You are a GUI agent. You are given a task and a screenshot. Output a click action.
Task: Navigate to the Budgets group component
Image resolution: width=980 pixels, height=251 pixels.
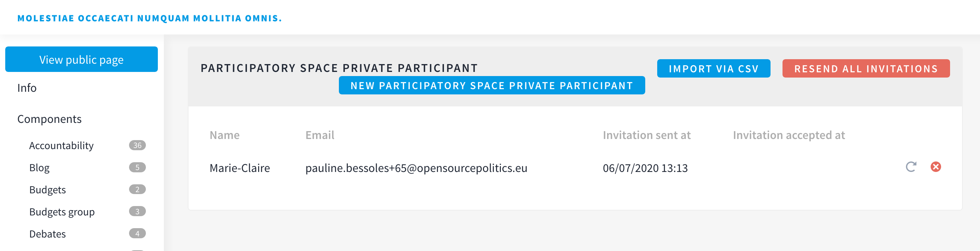click(x=62, y=212)
